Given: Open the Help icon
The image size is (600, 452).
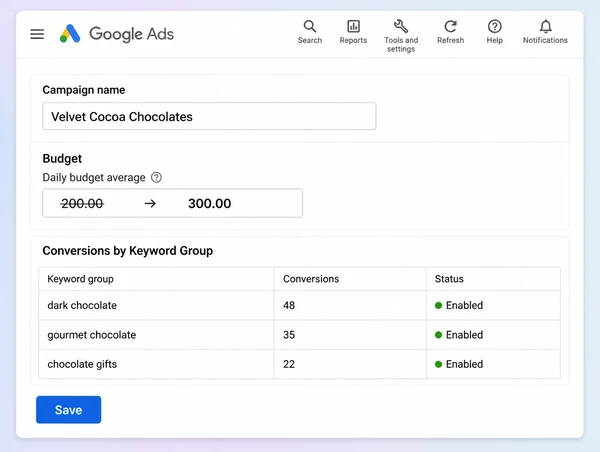Looking at the screenshot, I should tap(494, 32).
